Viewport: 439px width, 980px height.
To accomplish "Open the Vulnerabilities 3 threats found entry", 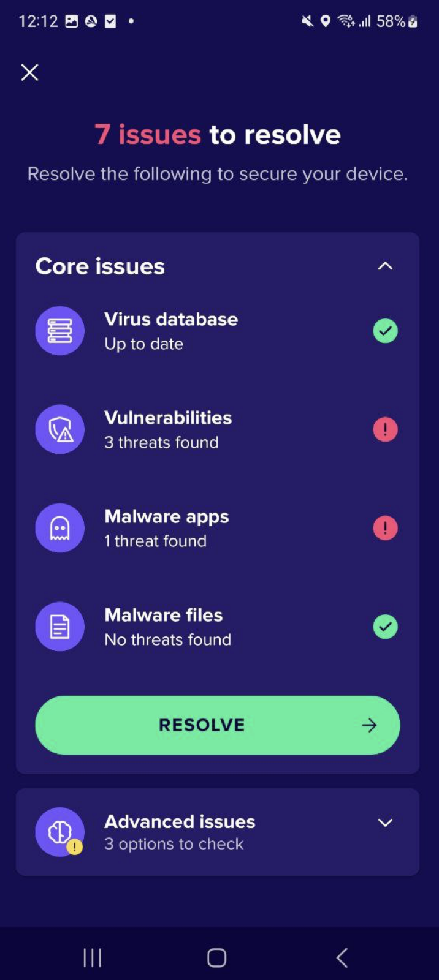I will click(168, 429).
